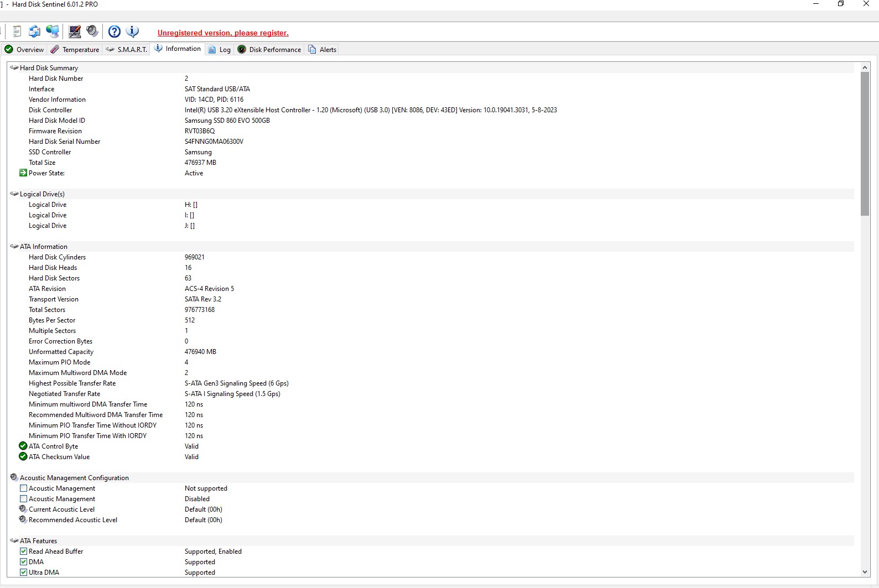This screenshot has width=879, height=588.
Task: Click the Total Sectors value 976773168
Action: point(200,310)
